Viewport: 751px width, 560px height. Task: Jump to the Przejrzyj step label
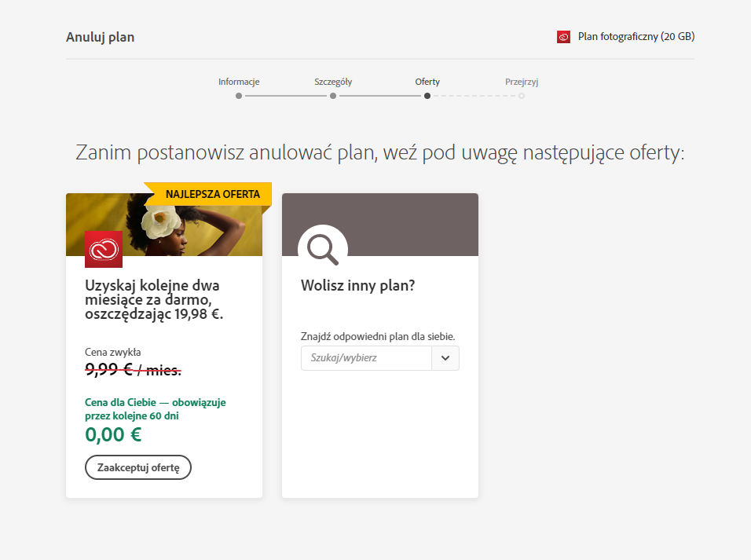[522, 82]
